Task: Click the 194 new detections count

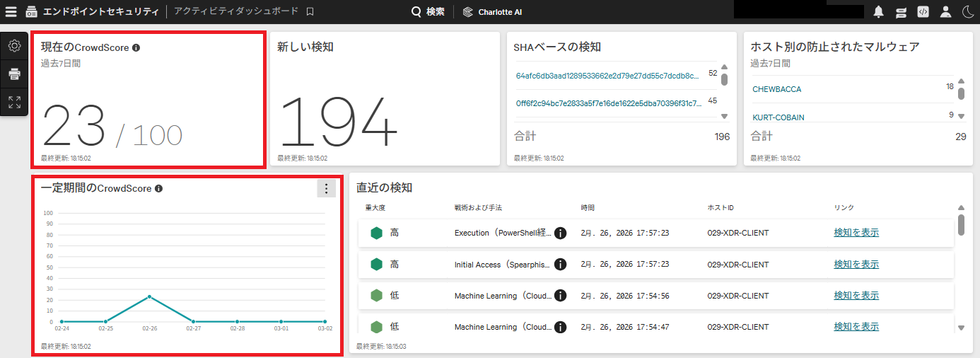Action: (x=339, y=121)
